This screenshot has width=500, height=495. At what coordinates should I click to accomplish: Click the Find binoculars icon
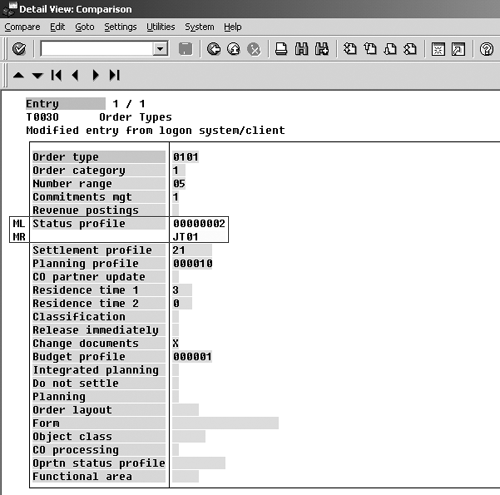[301, 49]
